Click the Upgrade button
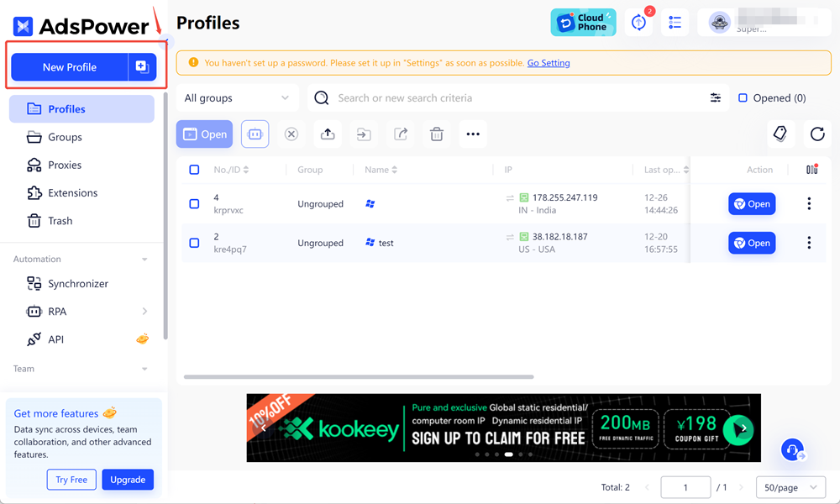 point(128,480)
